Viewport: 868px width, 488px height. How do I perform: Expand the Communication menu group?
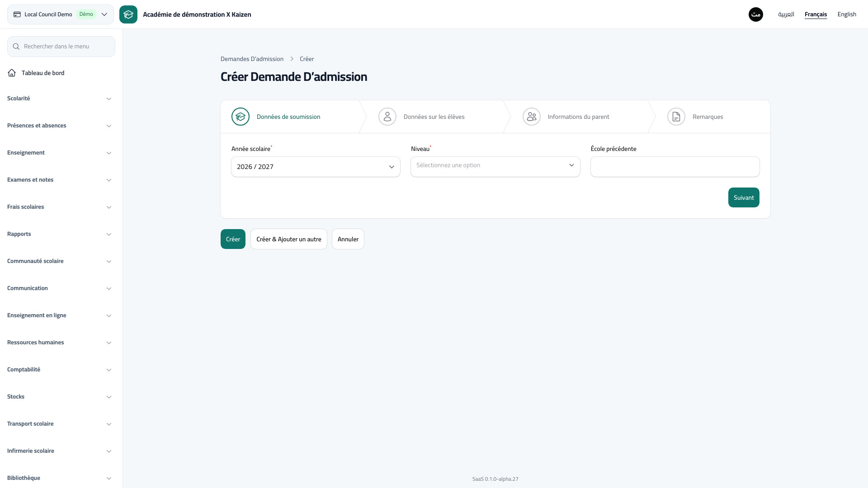click(x=59, y=288)
